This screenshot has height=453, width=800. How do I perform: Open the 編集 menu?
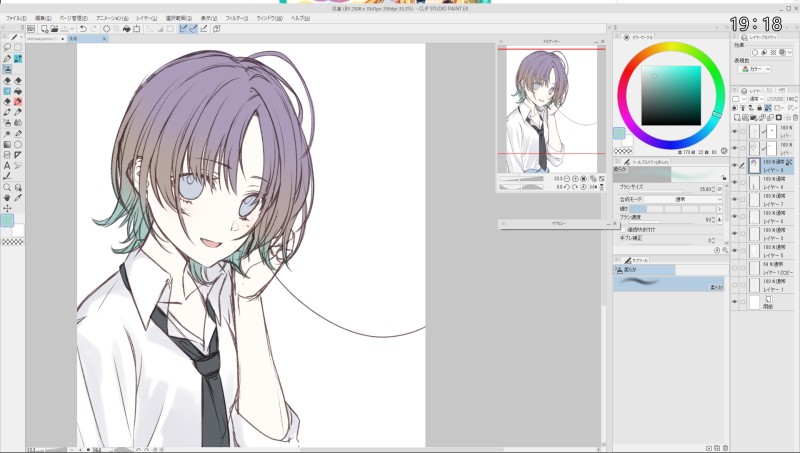[x=43, y=18]
